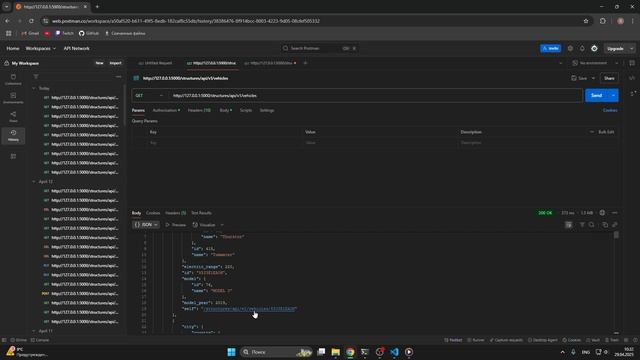Click New in My Workspace
The width and height of the screenshot is (640, 360).
(x=99, y=63)
